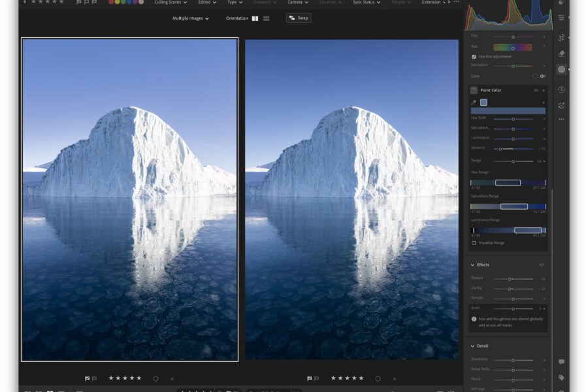Open the keywords tag icon
588x392 pixels.
(561, 378)
